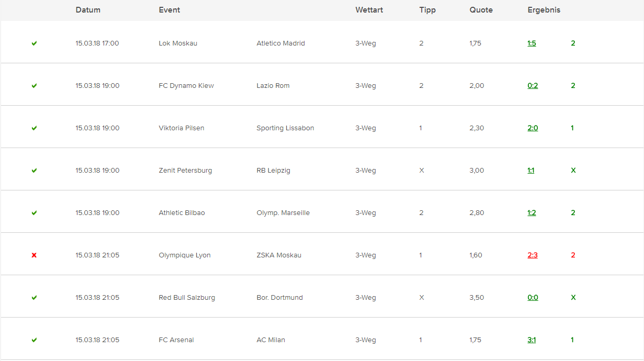
Task: Click the Datum column header
Action: click(x=88, y=10)
